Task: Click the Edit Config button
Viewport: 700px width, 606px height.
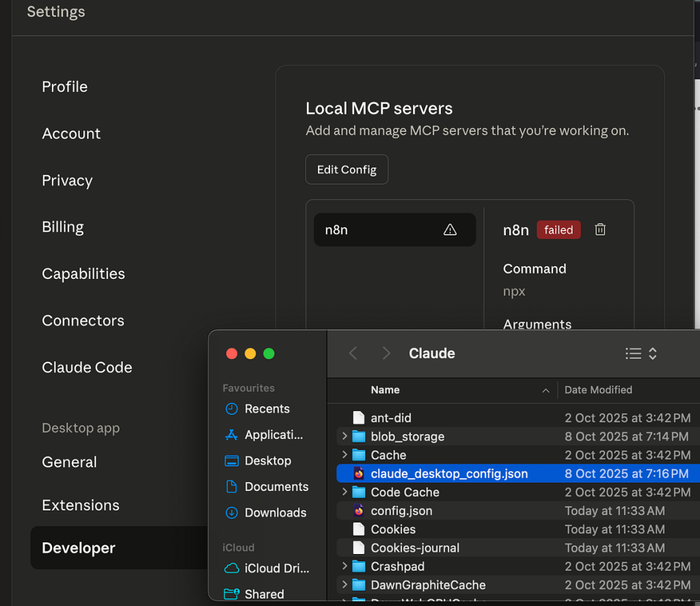Action: click(347, 170)
